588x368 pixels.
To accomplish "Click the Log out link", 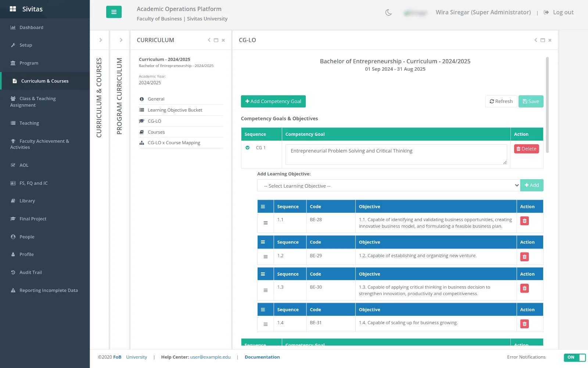I will click(559, 12).
